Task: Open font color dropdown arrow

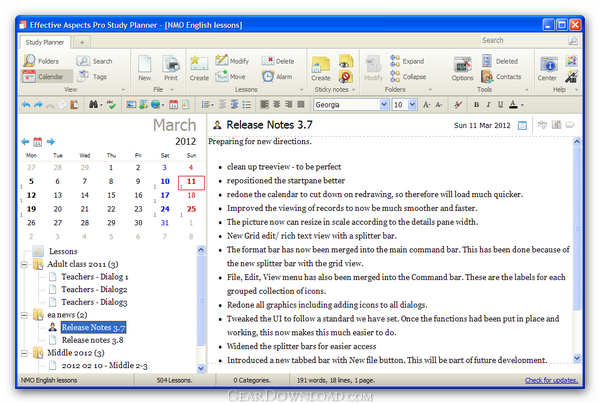Action: pyautogui.click(x=522, y=105)
